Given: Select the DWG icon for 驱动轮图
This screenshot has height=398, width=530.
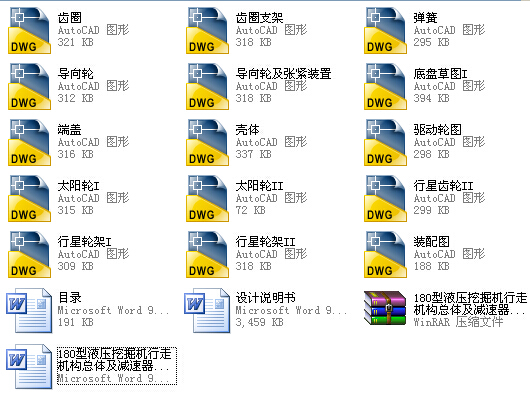Looking at the screenshot, I should point(385,143).
